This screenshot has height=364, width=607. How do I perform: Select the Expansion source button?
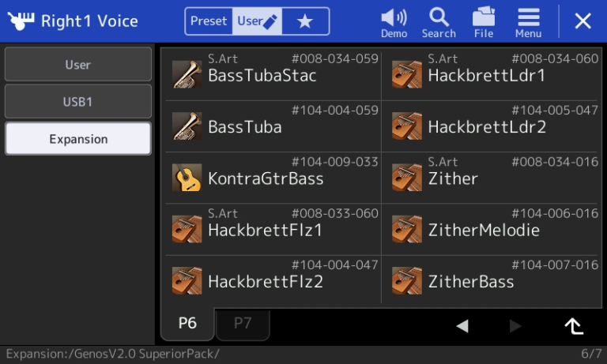(x=77, y=139)
